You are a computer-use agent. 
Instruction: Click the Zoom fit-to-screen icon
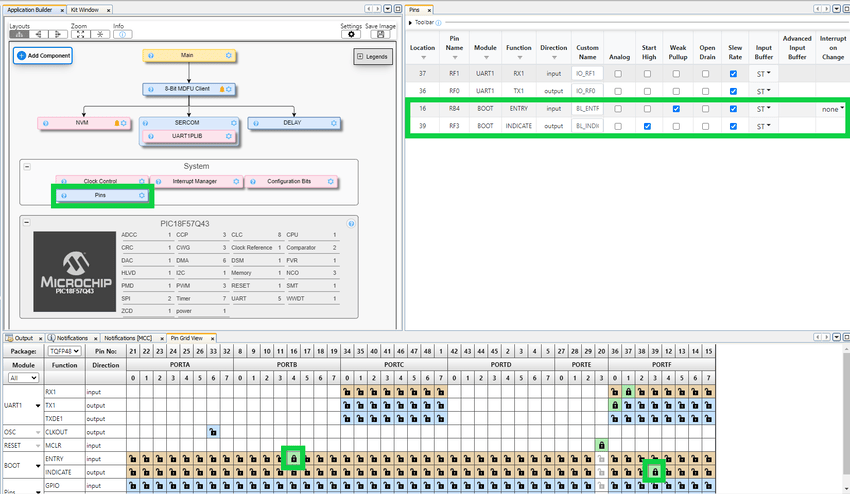tap(79, 34)
